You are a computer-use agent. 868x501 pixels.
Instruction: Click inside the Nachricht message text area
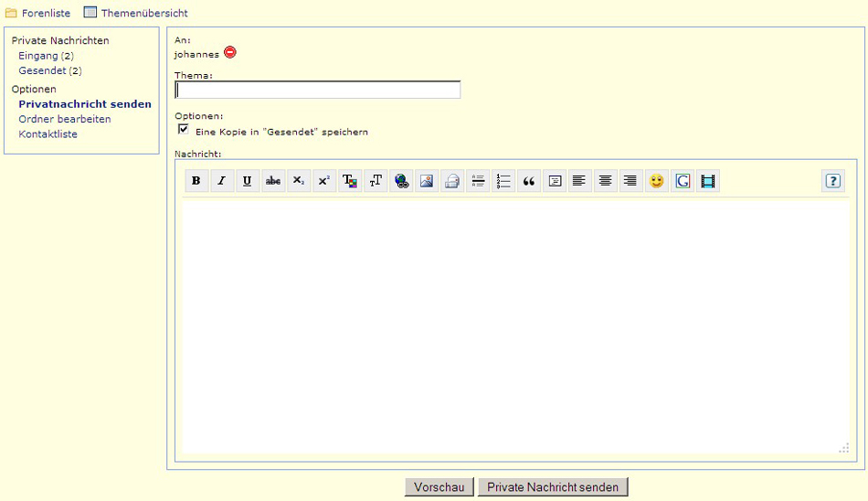point(515,327)
